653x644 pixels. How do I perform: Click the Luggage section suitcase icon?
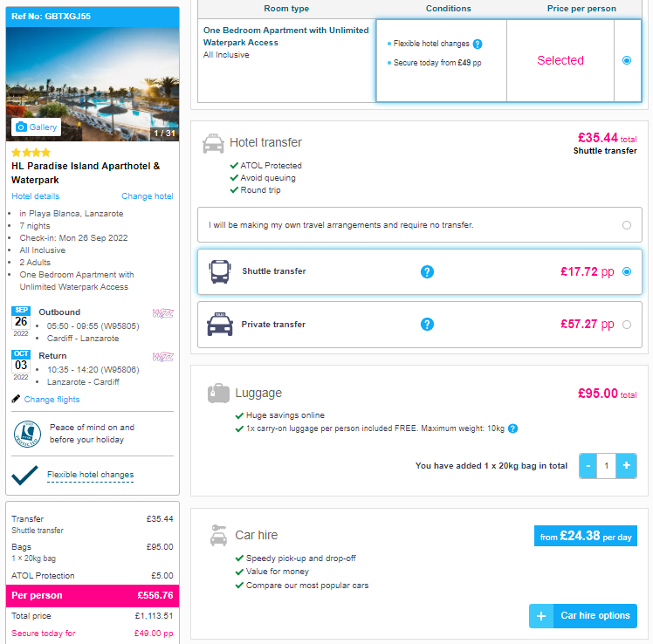point(218,394)
